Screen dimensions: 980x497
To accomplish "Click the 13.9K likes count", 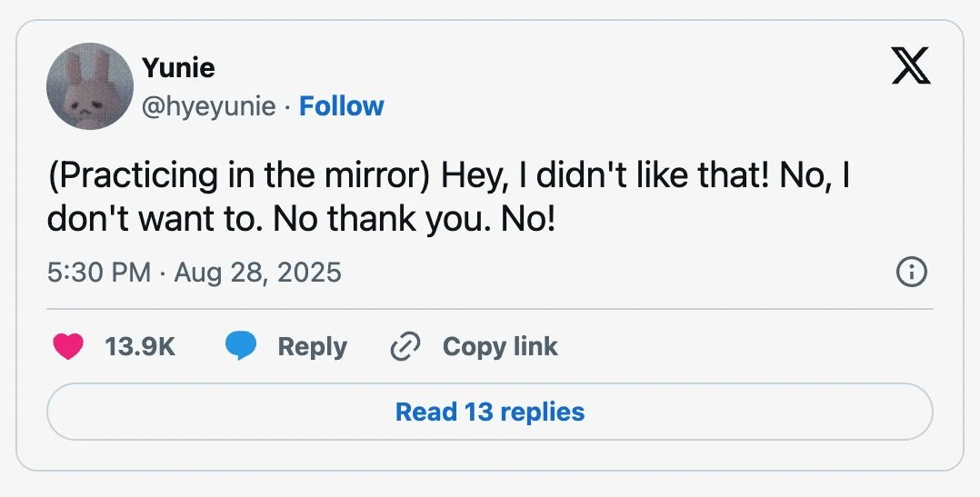I will click(x=140, y=346).
